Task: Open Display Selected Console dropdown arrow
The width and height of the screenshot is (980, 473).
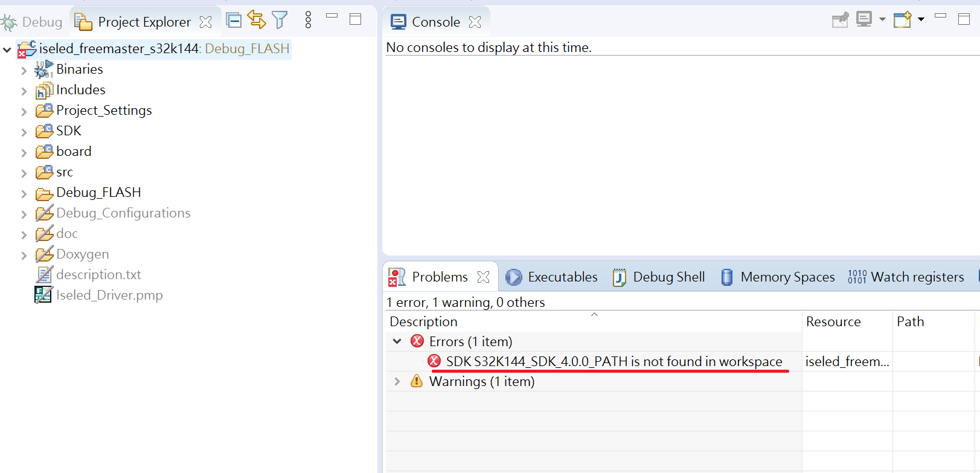Action: click(882, 20)
